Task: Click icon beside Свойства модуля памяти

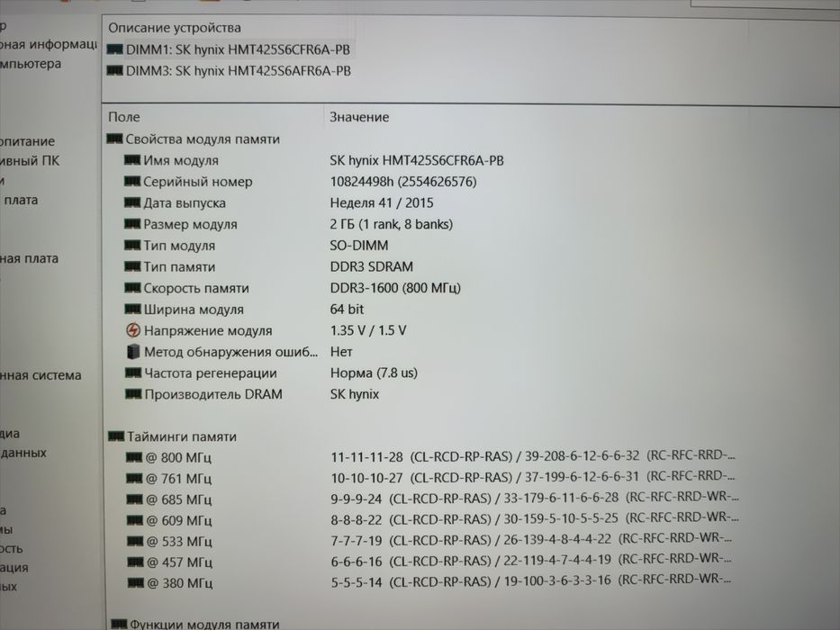Action: [114, 139]
